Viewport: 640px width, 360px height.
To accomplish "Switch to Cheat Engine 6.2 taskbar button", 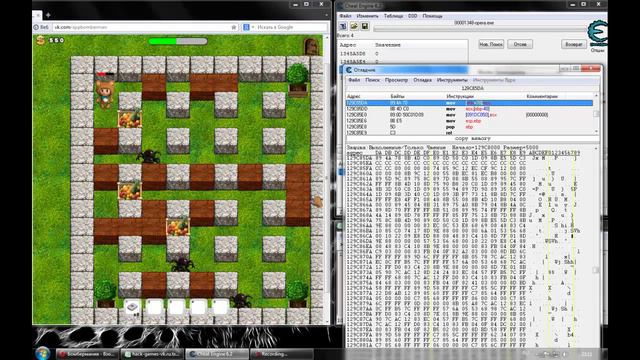I will tap(217, 354).
